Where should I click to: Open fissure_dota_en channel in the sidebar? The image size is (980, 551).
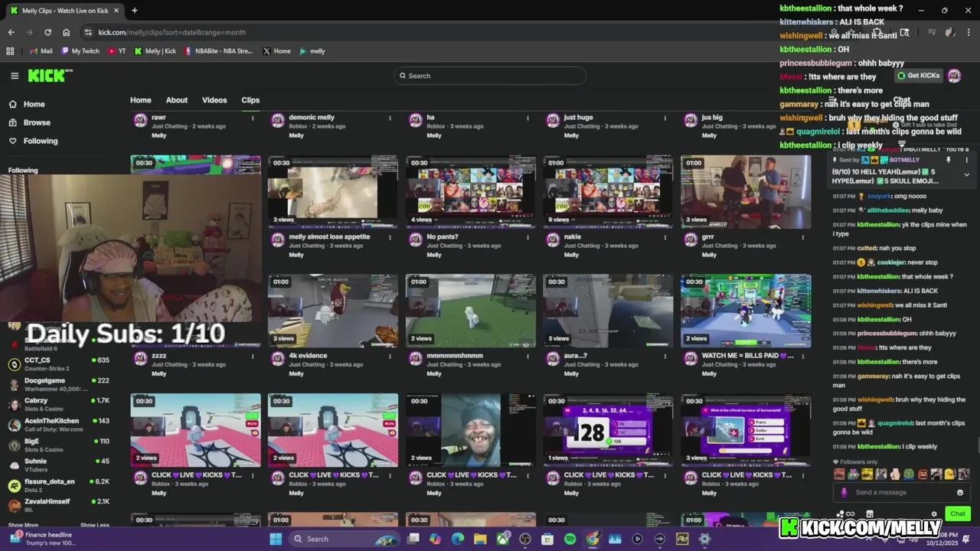tap(58, 484)
